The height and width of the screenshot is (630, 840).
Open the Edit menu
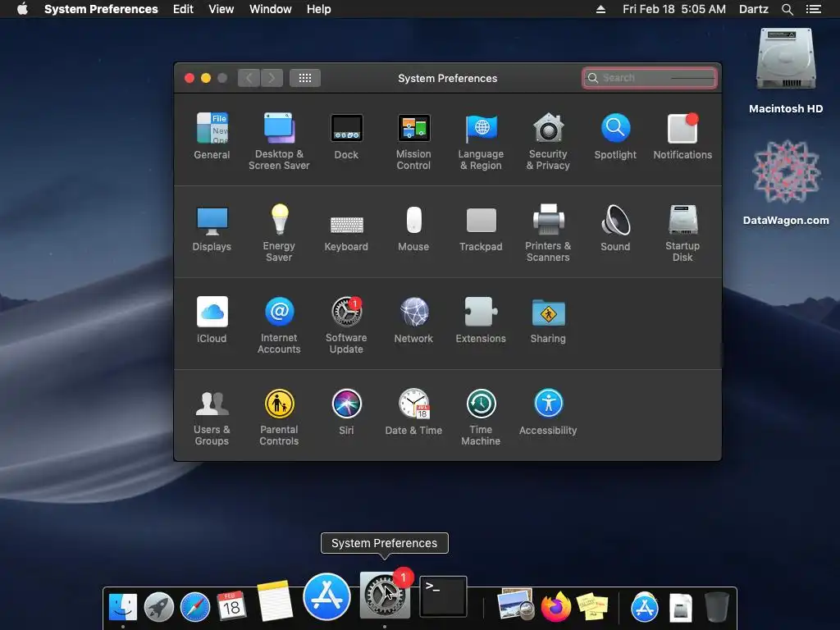(183, 9)
